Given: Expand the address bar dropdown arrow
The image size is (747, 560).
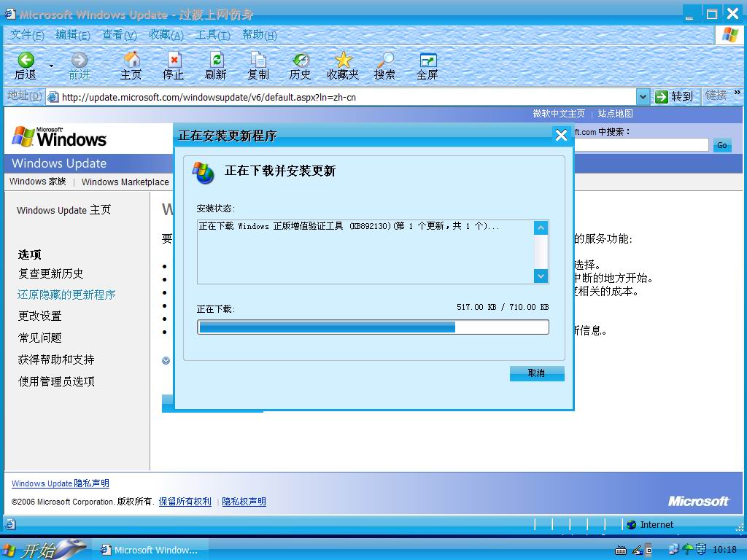Looking at the screenshot, I should pyautogui.click(x=643, y=97).
